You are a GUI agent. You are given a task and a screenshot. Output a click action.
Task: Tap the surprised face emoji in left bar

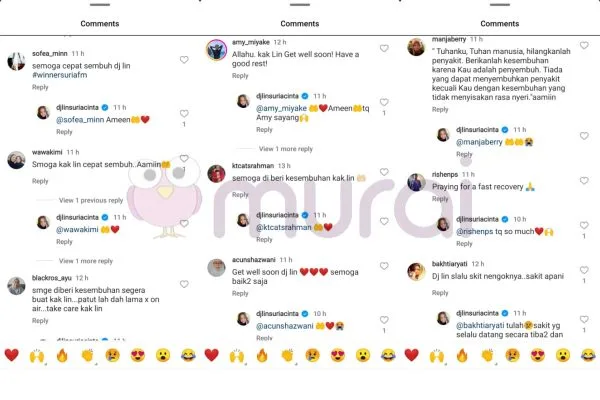pos(163,356)
